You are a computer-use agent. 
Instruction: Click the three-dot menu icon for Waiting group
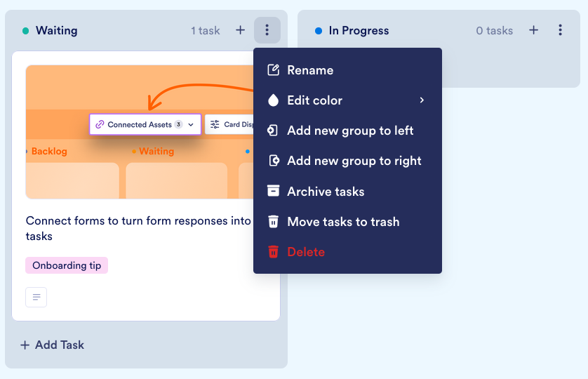(x=267, y=30)
